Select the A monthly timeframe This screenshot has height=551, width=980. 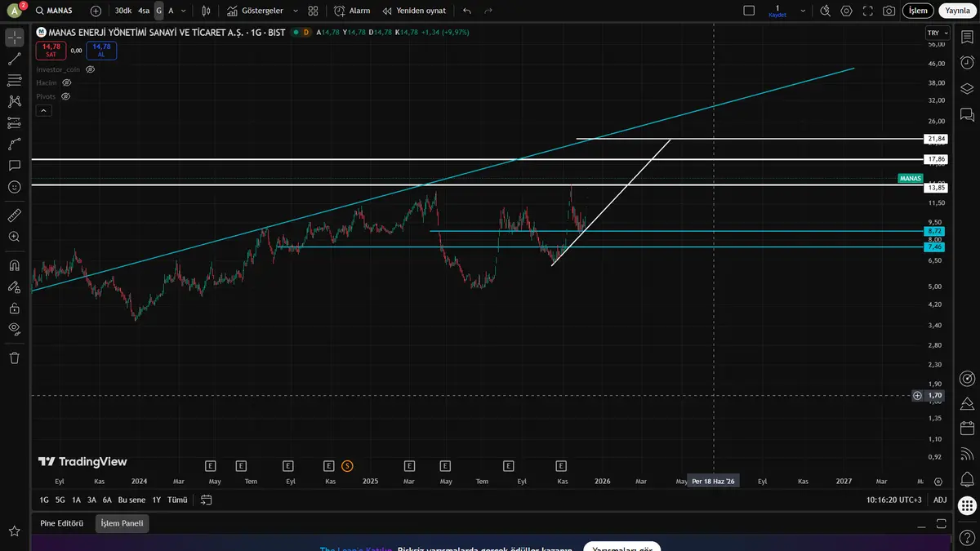coord(171,11)
